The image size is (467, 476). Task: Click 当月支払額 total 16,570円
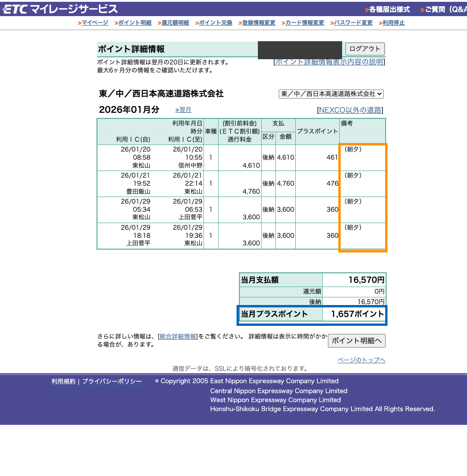366,279
